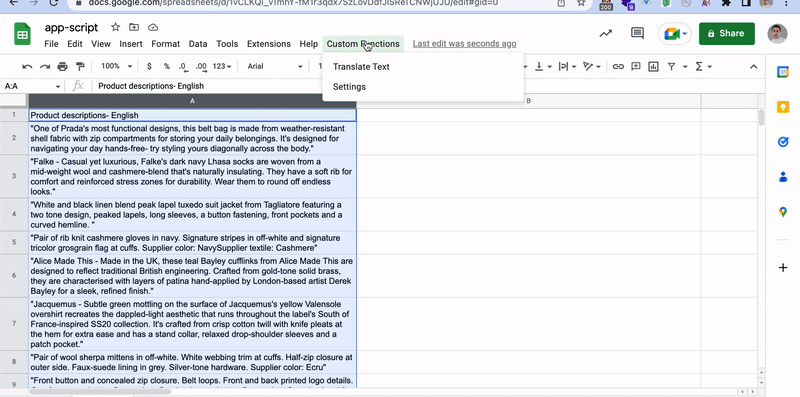Open the vertical align dropdown
The height and width of the screenshot is (397, 800).
pyautogui.click(x=543, y=66)
